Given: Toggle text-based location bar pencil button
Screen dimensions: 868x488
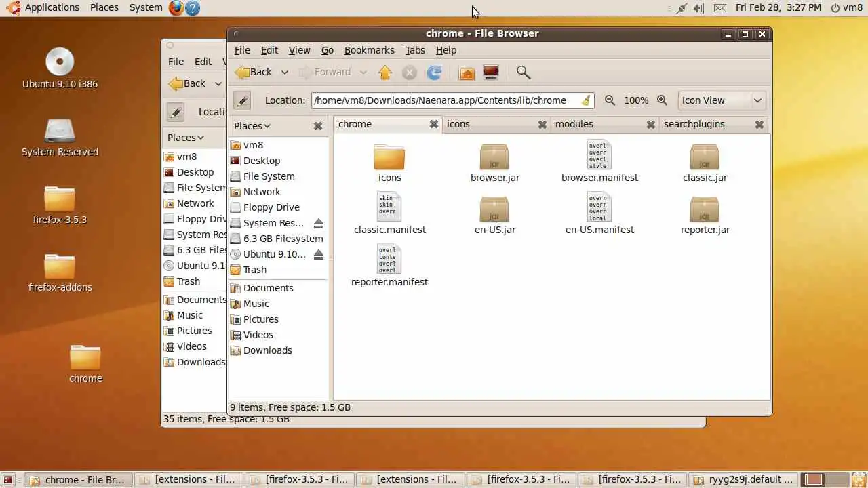Looking at the screenshot, I should [242, 100].
